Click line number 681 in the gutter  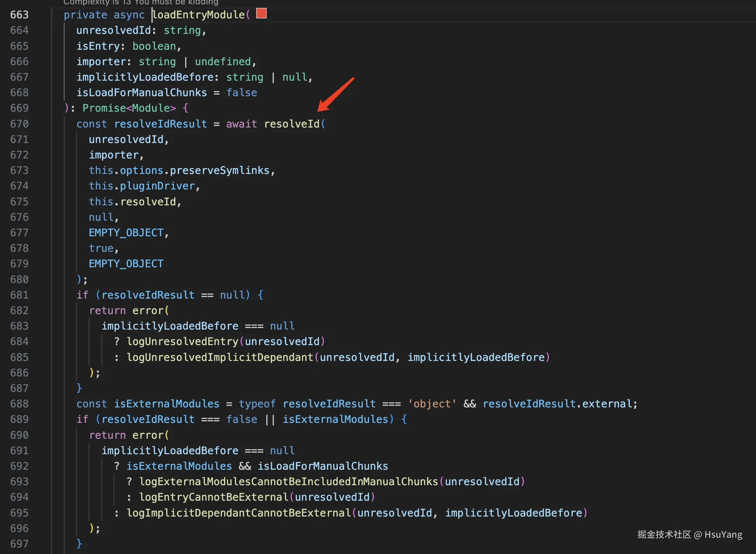click(19, 295)
